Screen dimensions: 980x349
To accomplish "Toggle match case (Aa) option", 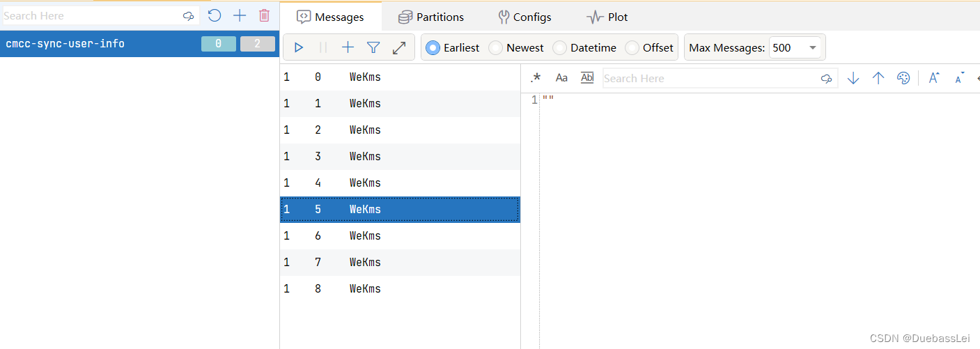I will click(x=561, y=78).
